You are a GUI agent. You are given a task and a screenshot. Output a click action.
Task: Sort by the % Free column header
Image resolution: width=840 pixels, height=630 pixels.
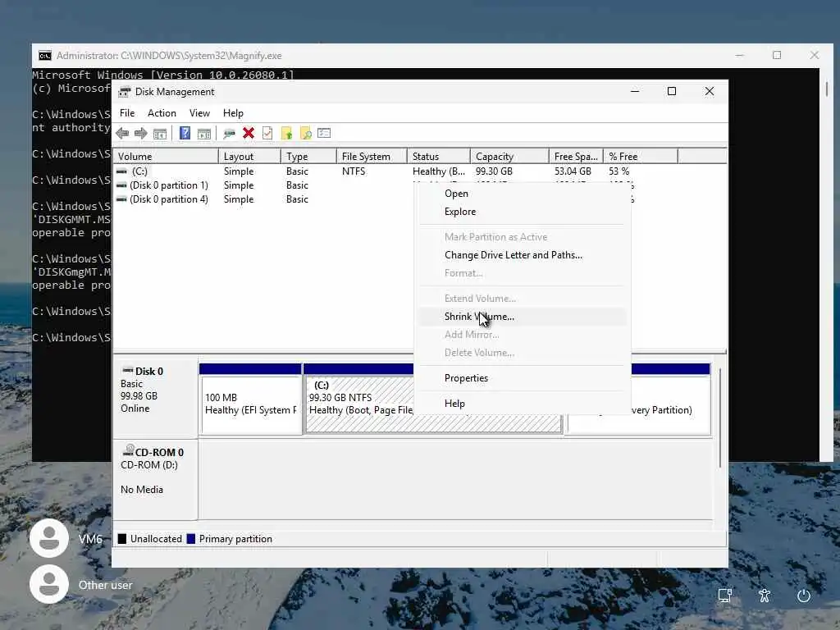click(641, 157)
